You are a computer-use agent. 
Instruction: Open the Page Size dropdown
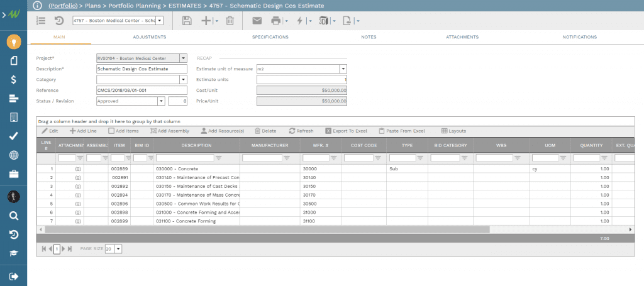point(118,249)
